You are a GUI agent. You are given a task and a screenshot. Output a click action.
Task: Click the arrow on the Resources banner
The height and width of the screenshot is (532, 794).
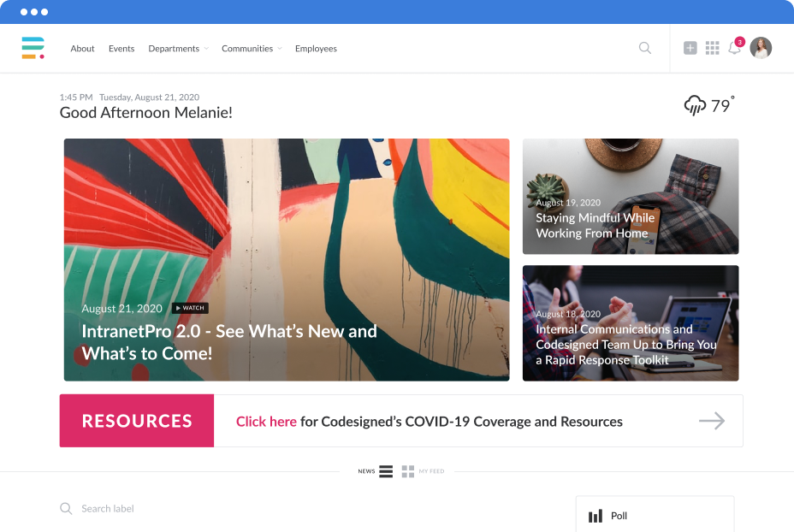point(712,421)
